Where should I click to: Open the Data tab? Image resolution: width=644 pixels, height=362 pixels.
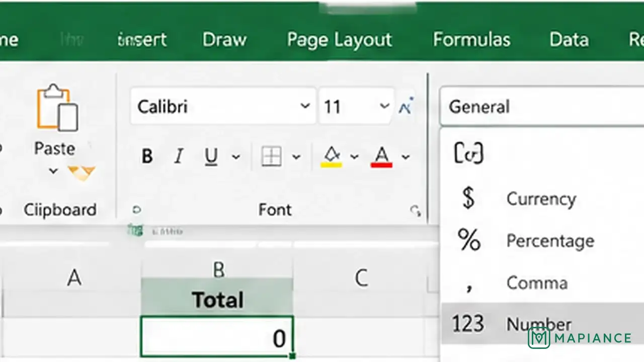(569, 40)
